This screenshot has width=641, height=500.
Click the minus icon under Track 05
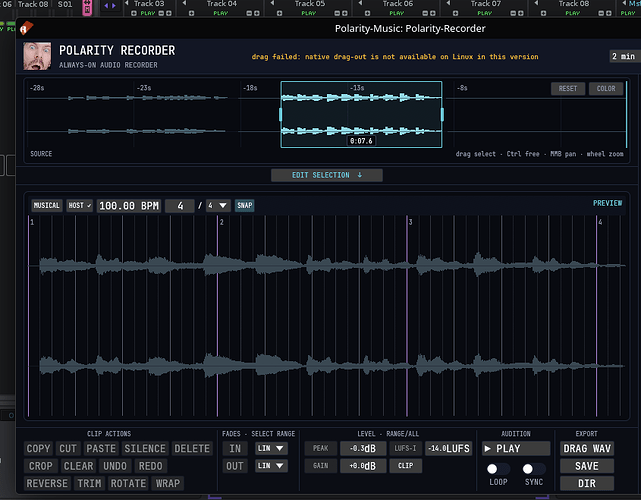(337, 13)
